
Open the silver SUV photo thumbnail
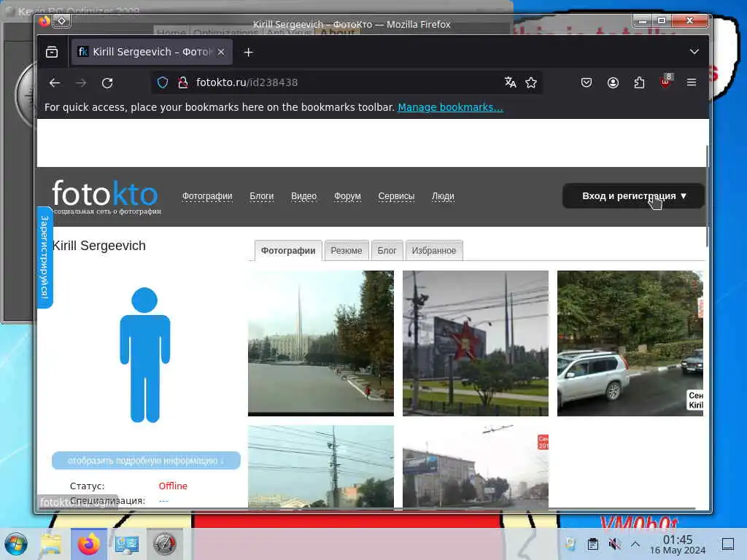tap(630, 343)
